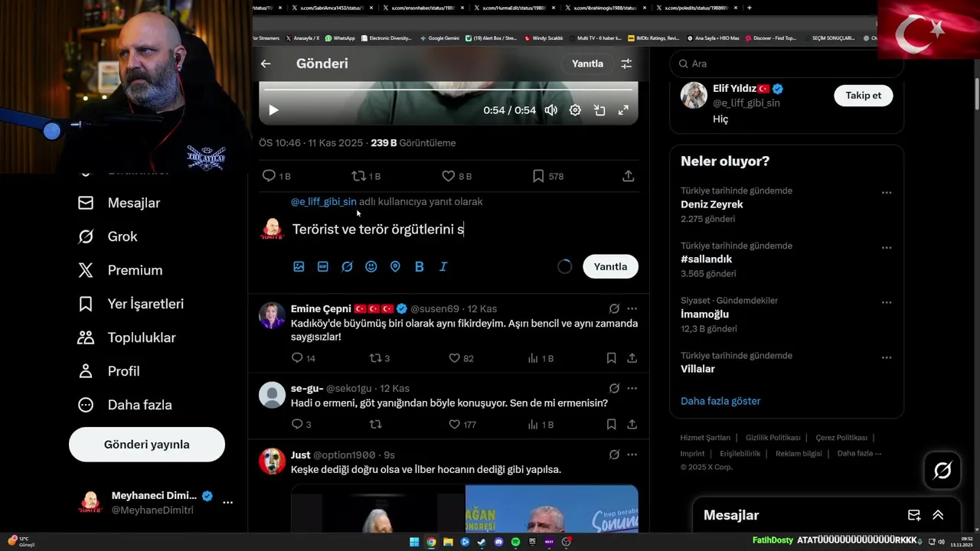Like se-gu-'s reply

[x=462, y=424]
